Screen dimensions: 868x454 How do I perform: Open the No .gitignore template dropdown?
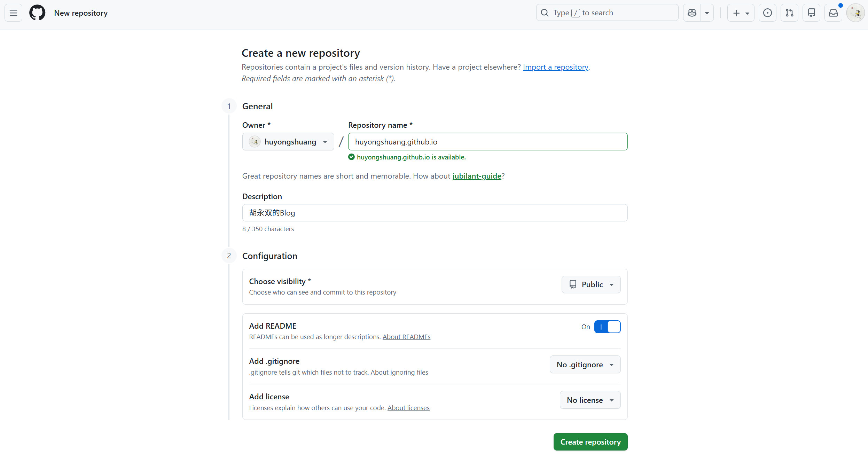(585, 365)
